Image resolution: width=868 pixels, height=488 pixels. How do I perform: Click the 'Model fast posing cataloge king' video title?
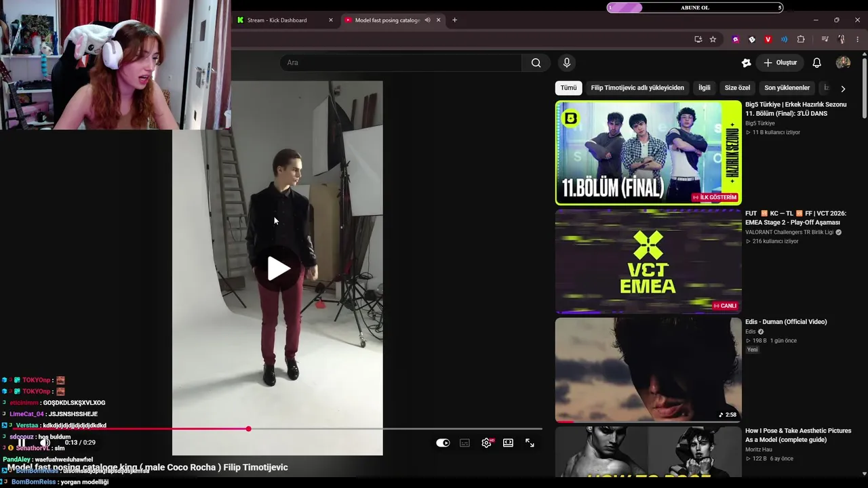[x=148, y=467]
